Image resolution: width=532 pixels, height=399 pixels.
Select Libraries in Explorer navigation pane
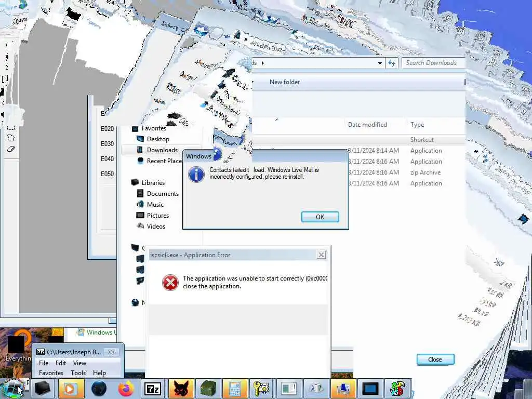[x=153, y=182]
